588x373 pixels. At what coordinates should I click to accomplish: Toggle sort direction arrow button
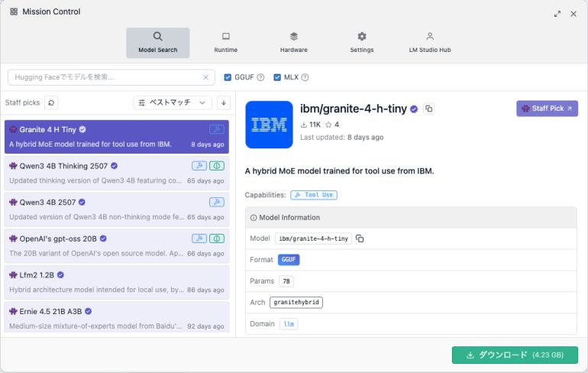point(223,102)
